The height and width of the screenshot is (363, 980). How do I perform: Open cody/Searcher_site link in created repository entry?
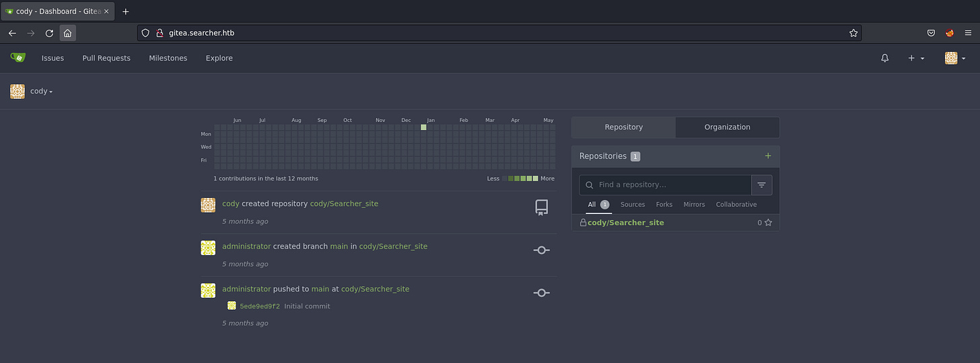(x=344, y=203)
